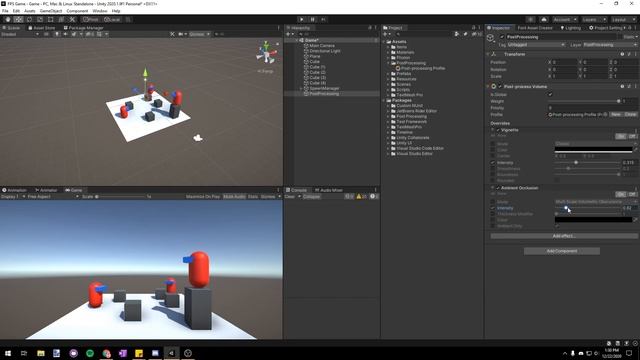Click the scene orientation gizmo

(266, 53)
